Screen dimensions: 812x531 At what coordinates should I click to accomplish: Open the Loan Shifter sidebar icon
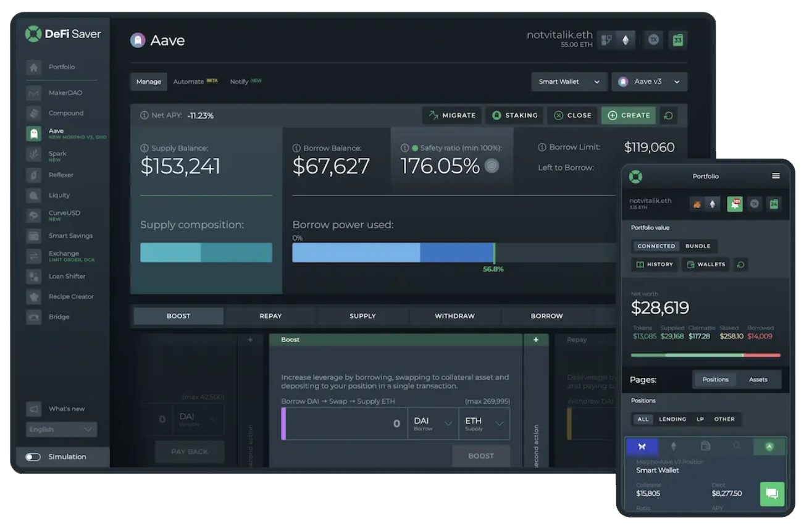point(34,277)
